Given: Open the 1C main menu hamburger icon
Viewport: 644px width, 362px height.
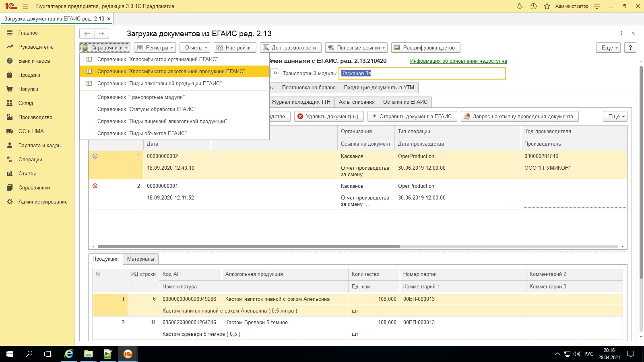Looking at the screenshot, I should 25,6.
